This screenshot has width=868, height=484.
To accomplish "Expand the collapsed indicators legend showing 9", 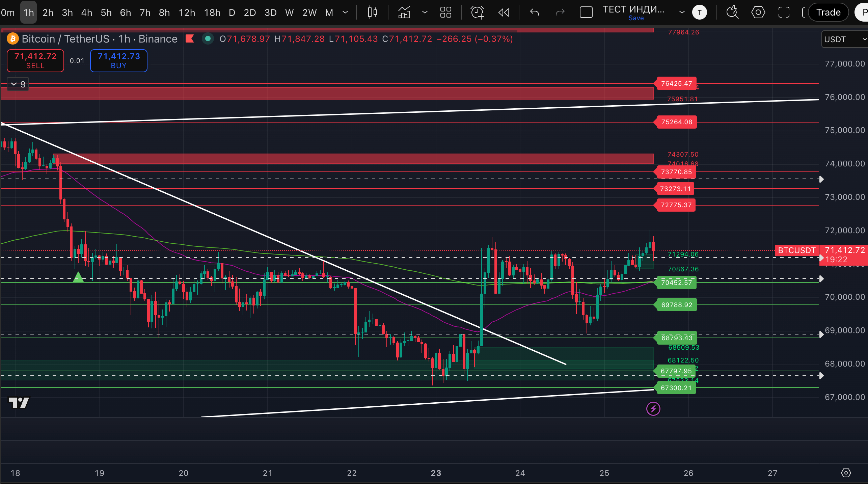I will [x=18, y=84].
